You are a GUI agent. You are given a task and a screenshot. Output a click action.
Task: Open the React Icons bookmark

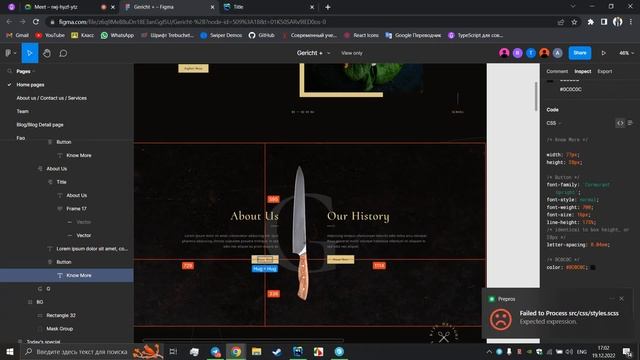pos(361,36)
